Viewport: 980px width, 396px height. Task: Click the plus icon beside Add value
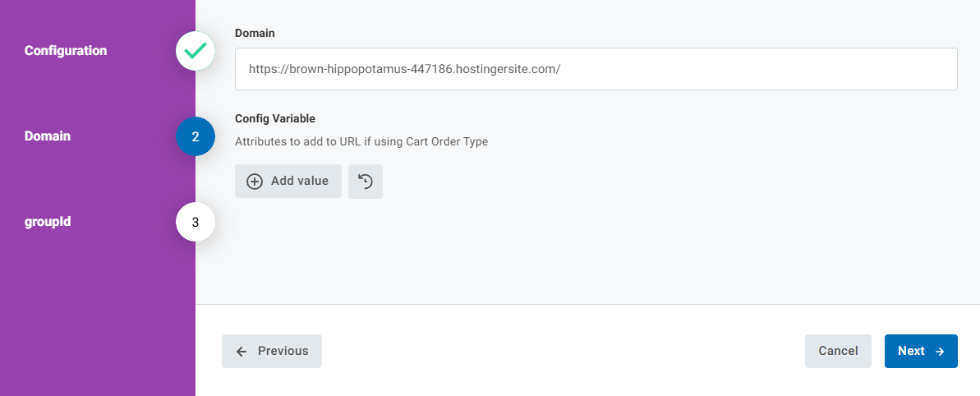point(255,182)
